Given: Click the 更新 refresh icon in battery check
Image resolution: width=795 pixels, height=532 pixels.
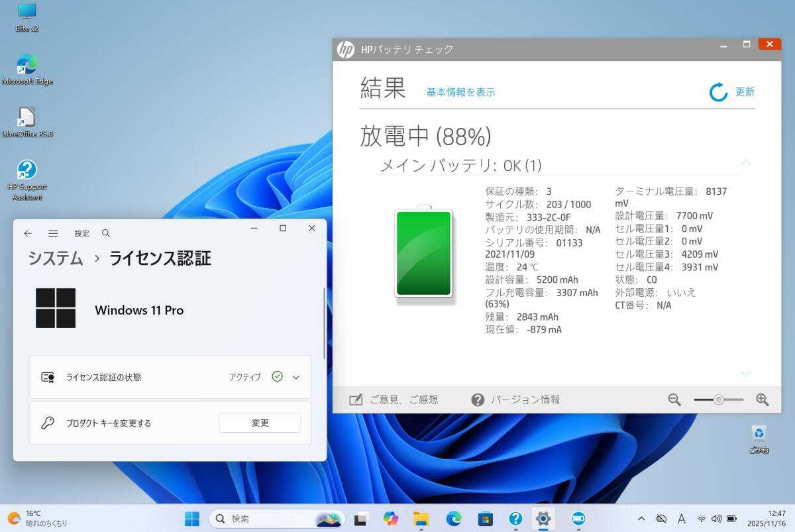Looking at the screenshot, I should coord(718,92).
